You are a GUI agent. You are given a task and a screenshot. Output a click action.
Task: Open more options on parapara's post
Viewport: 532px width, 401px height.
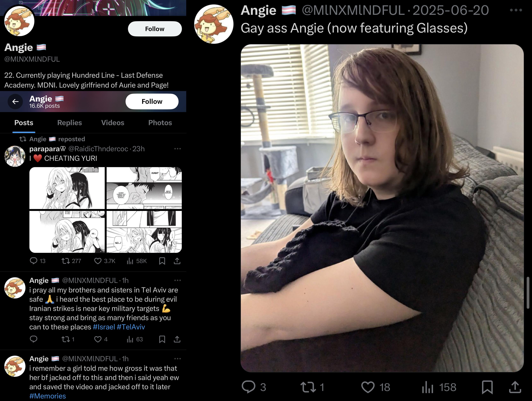(177, 149)
